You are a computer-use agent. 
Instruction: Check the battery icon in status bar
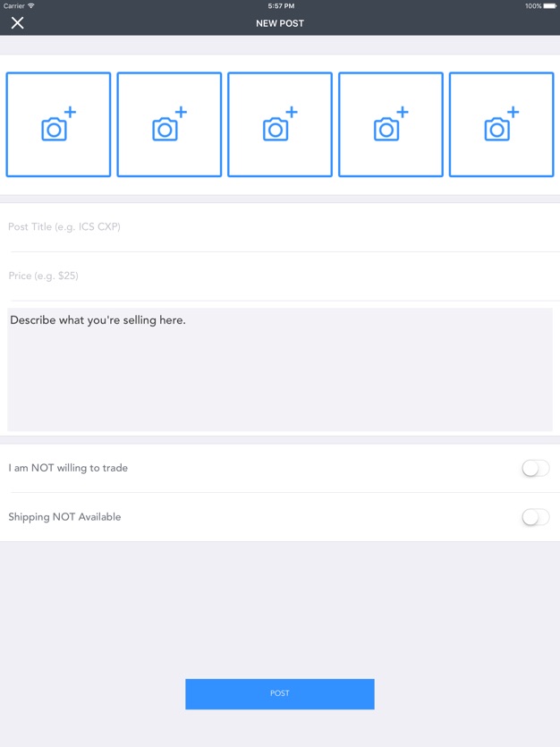[549, 6]
